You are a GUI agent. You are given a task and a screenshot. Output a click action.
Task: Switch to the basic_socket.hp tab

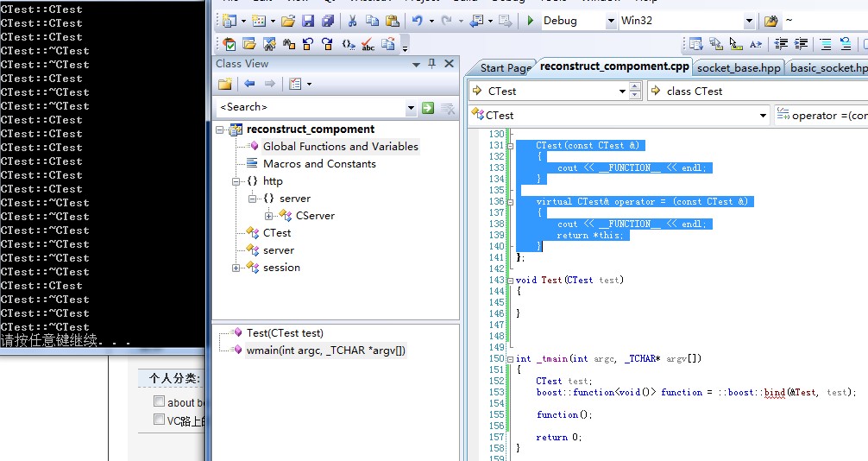click(x=828, y=67)
